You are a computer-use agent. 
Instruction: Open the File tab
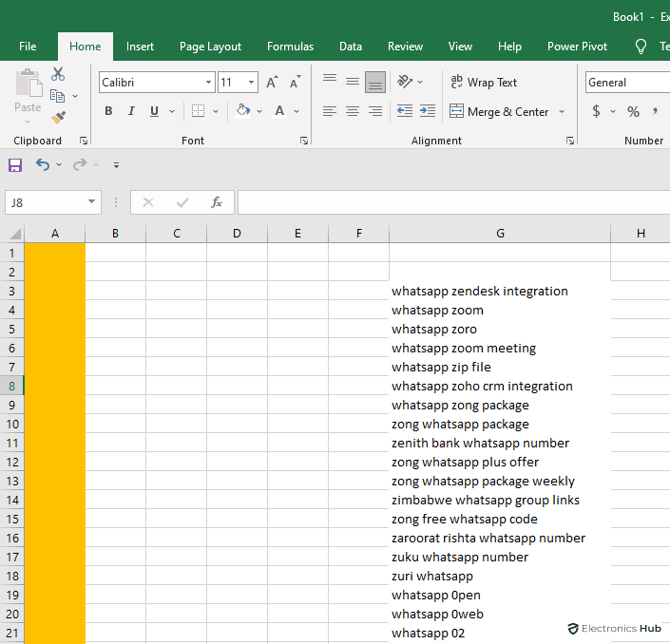click(28, 47)
